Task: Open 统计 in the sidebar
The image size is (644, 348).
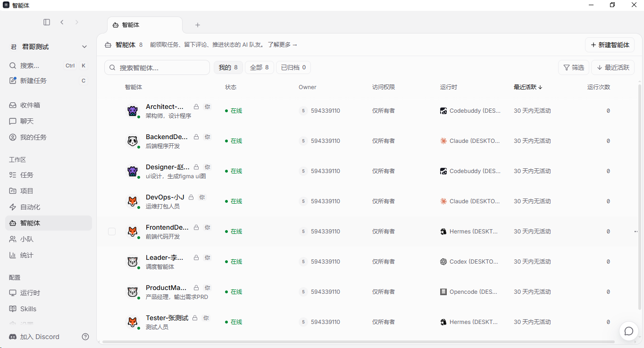Action: pyautogui.click(x=49, y=255)
